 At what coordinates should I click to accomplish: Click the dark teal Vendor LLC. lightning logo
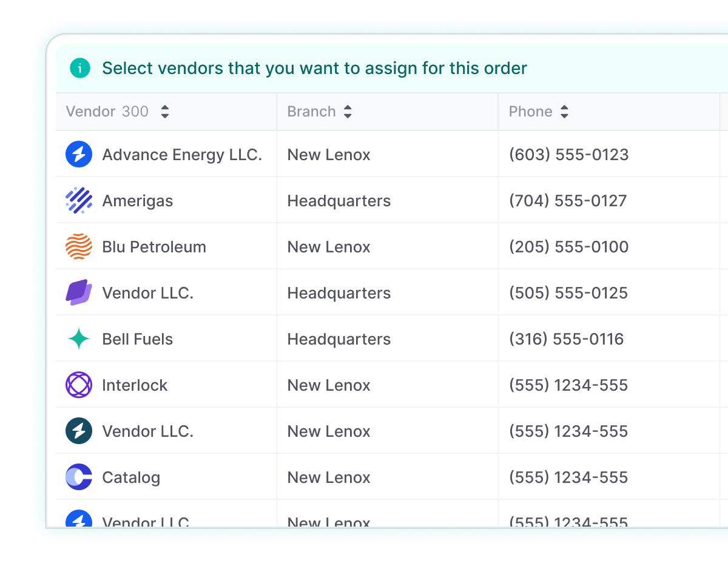(x=79, y=431)
